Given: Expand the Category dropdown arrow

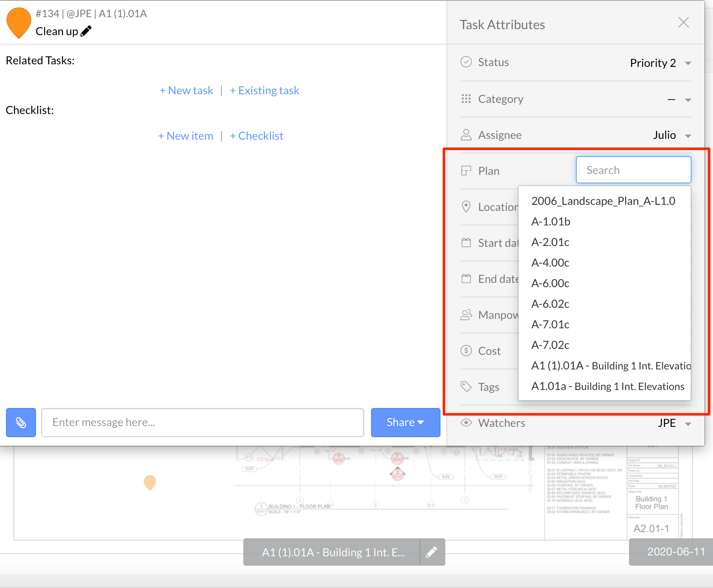Looking at the screenshot, I should point(688,100).
